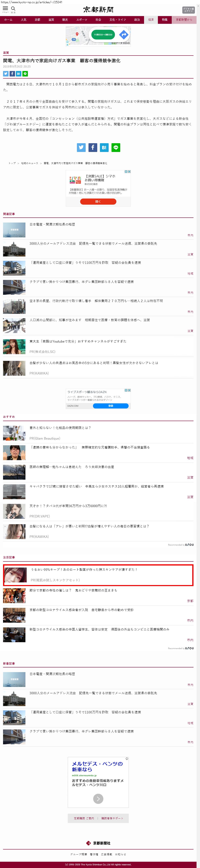The height and width of the screenshot is (868, 200).
Task: Close the Shimaho sale ad
Action: tap(129, 171)
